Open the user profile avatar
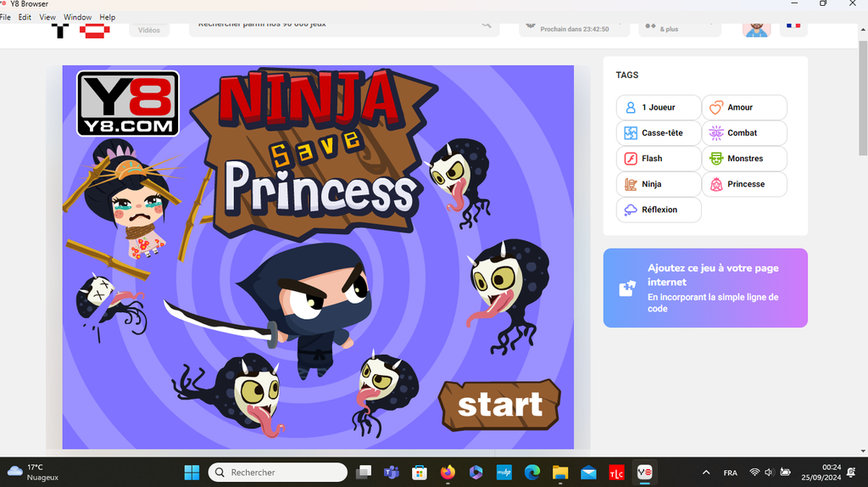 (x=756, y=29)
